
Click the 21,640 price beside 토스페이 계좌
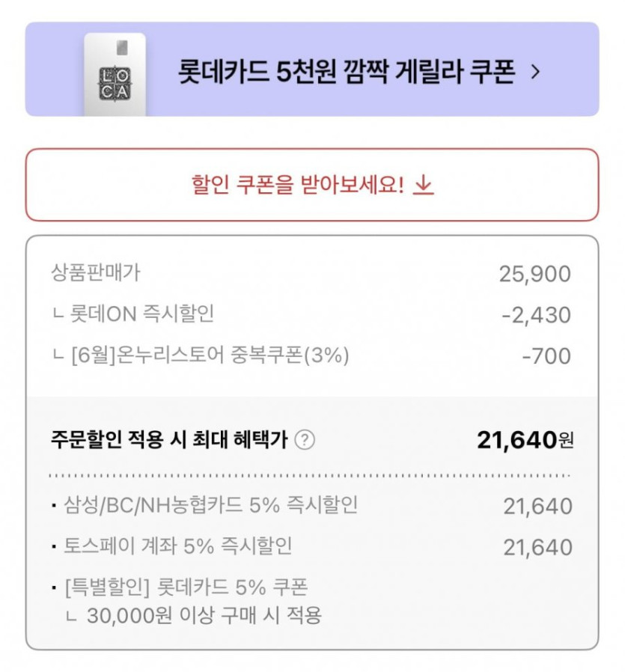[x=537, y=547]
